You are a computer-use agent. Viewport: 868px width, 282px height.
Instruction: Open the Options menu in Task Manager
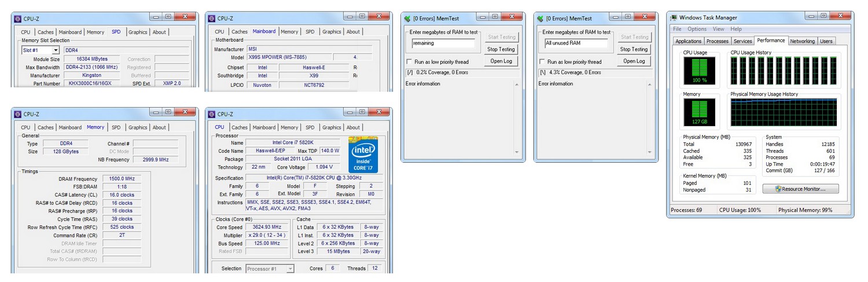[697, 29]
